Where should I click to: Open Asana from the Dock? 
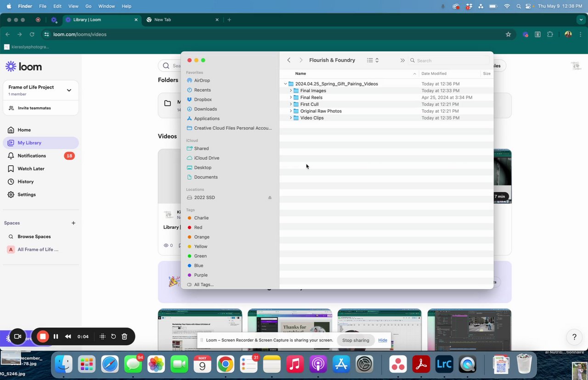[398, 364]
